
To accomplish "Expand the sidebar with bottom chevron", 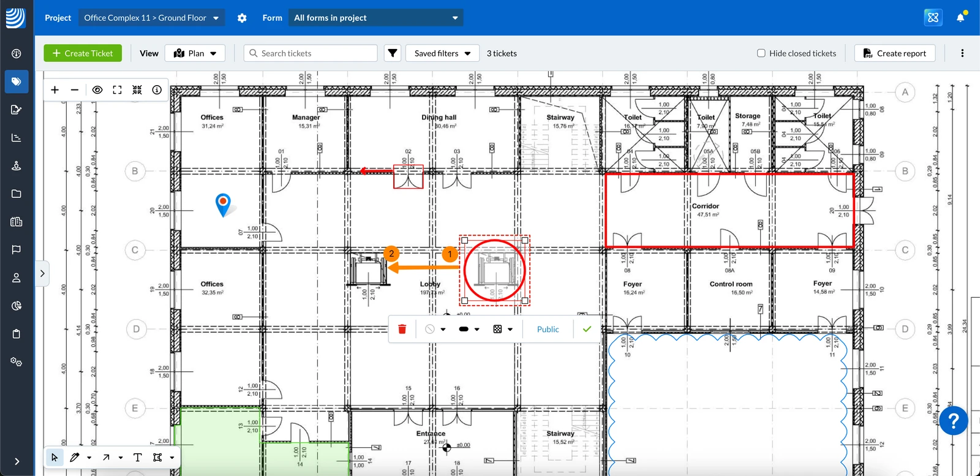I will tap(17, 461).
